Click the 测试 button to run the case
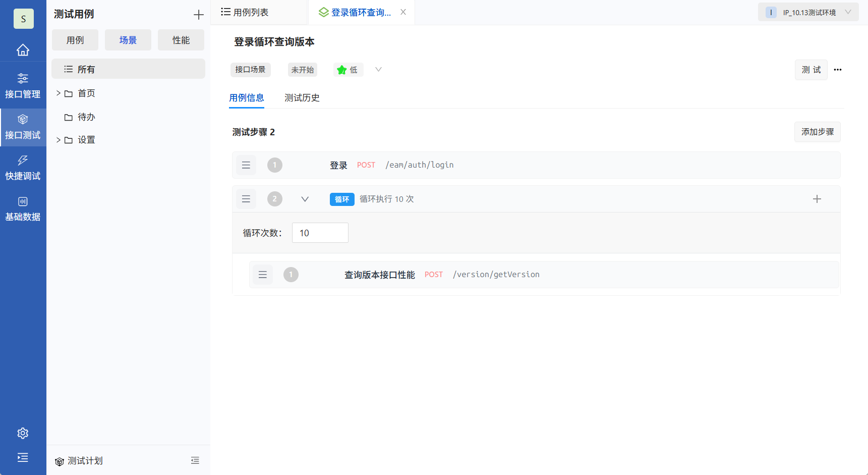This screenshot has width=868, height=475. 811,70
